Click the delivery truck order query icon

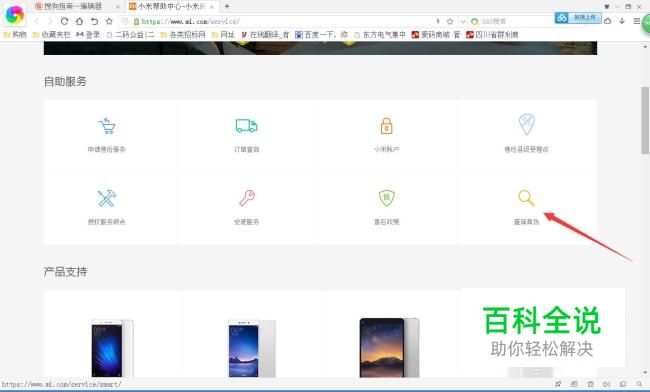click(x=246, y=126)
